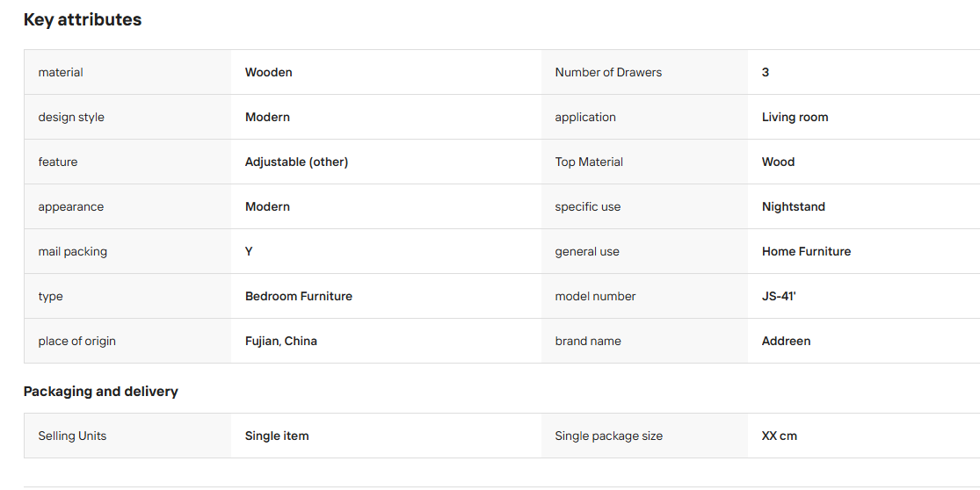Click the Living room application value

(x=795, y=118)
